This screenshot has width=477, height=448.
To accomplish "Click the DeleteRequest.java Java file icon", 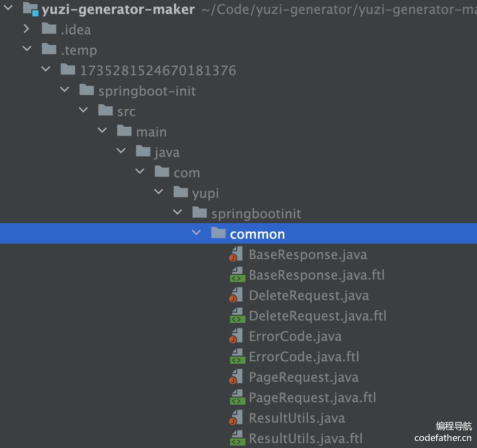I will [x=236, y=295].
